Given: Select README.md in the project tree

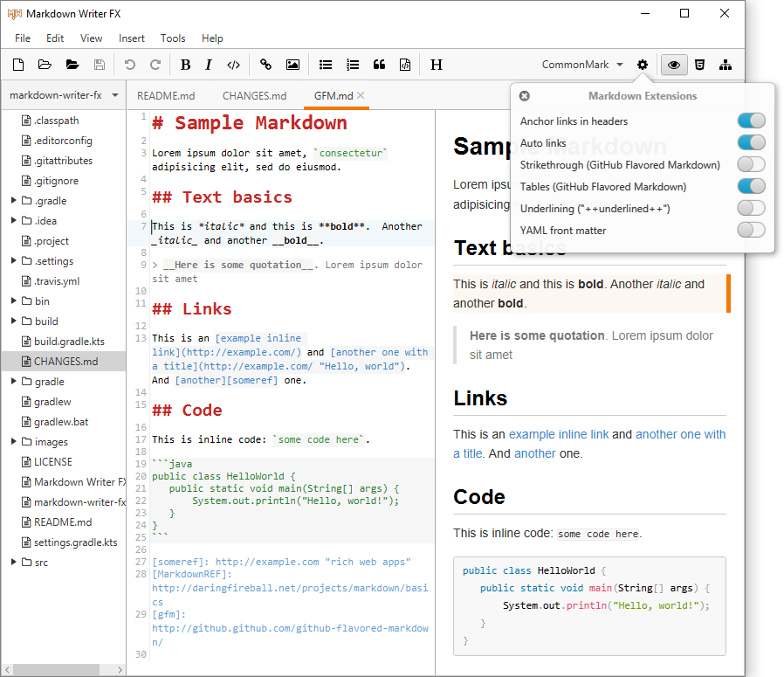Looking at the screenshot, I should coord(63,522).
